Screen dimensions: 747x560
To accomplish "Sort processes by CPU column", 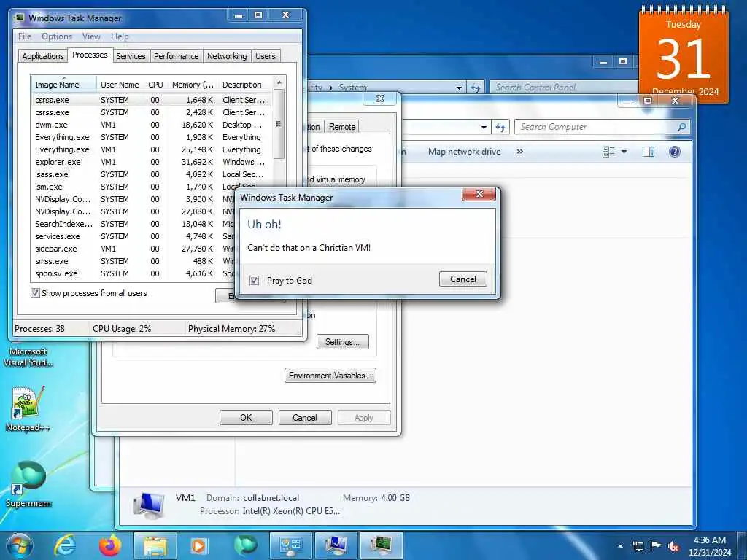I will tap(155, 85).
